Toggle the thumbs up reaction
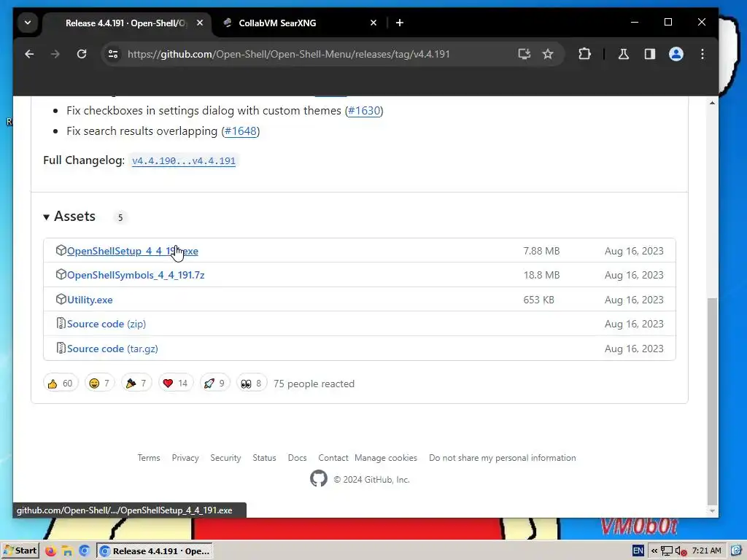Screen dimensions: 747x560 (61, 384)
